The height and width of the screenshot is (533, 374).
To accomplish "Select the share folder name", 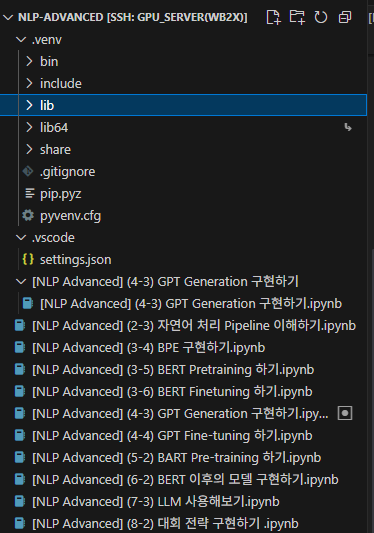I will pyautogui.click(x=55, y=149).
